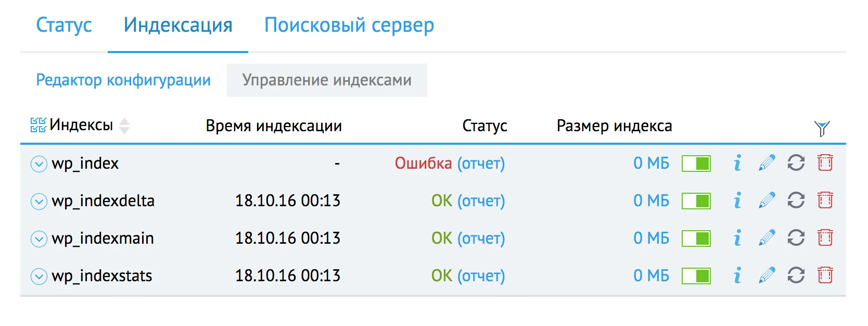The image size is (868, 326).
Task: Switch to the Поисковый сервер tab
Action: pyautogui.click(x=349, y=25)
